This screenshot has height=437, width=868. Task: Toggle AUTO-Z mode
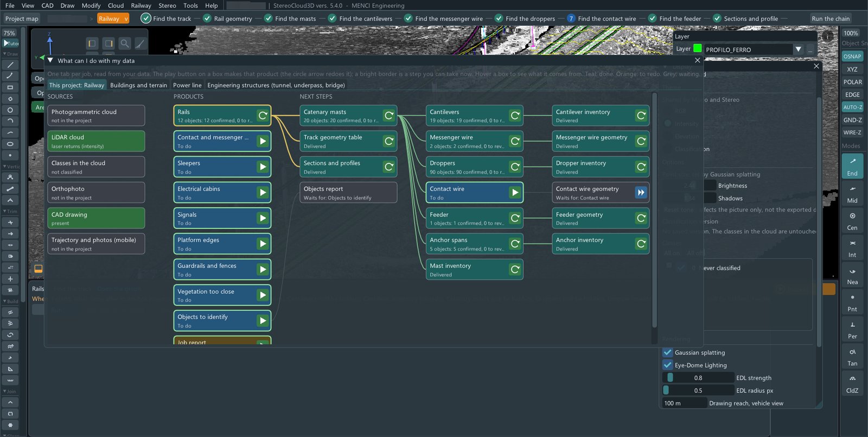point(852,107)
